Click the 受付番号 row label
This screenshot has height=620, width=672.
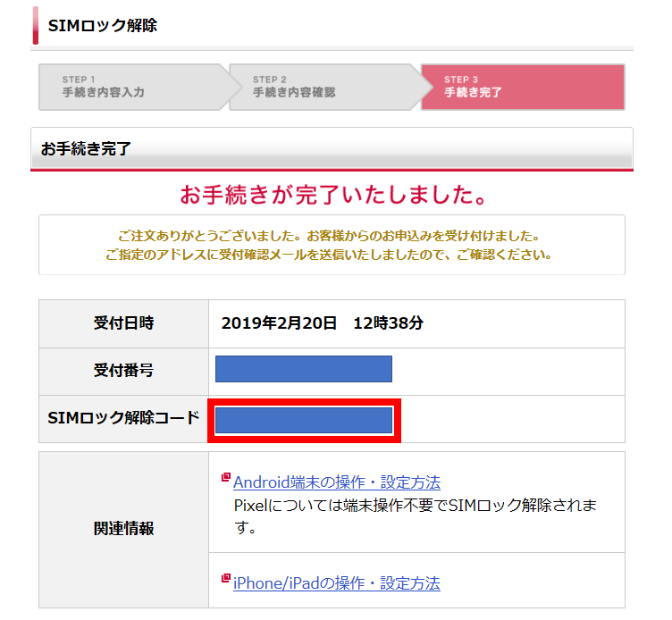click(x=124, y=370)
